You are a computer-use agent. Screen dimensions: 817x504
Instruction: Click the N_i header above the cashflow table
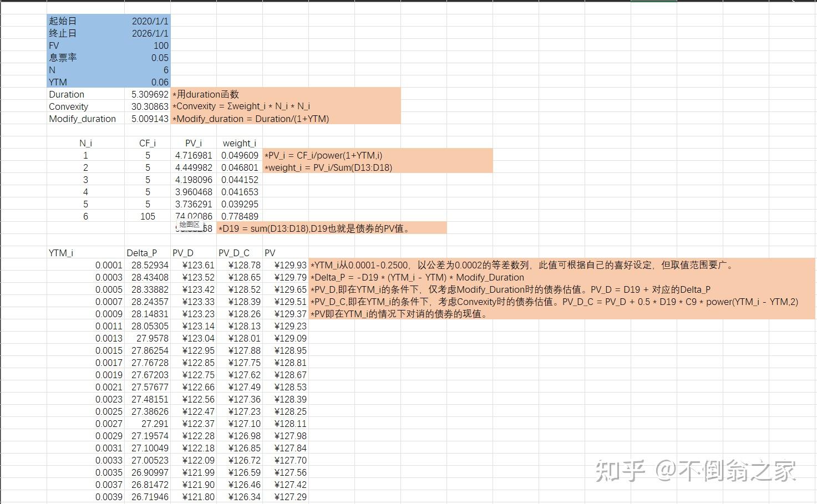tap(85, 142)
